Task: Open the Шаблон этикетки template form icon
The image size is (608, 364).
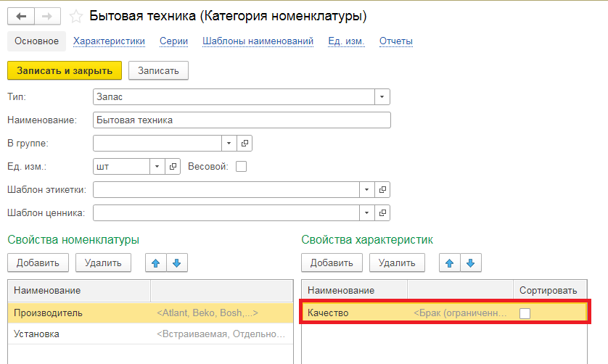Action: tap(382, 190)
